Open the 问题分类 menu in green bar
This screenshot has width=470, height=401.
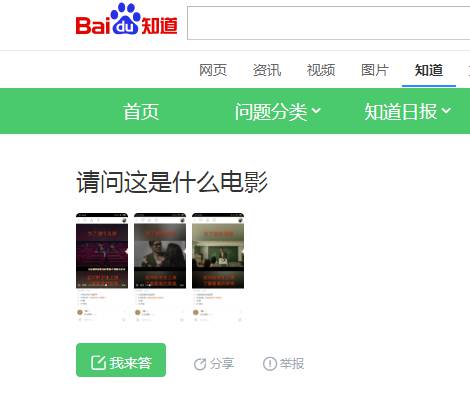[277, 111]
